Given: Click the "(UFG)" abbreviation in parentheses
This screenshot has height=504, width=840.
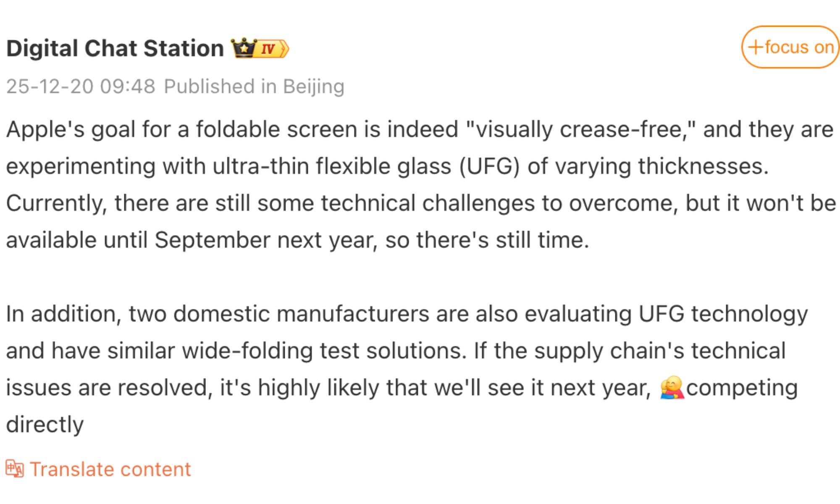Looking at the screenshot, I should [x=489, y=166].
